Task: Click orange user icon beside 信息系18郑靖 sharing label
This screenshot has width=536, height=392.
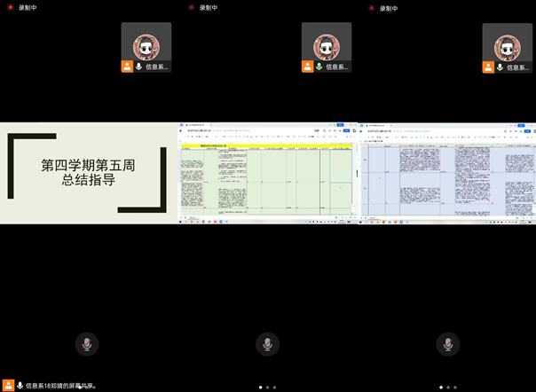Action: coord(8,385)
